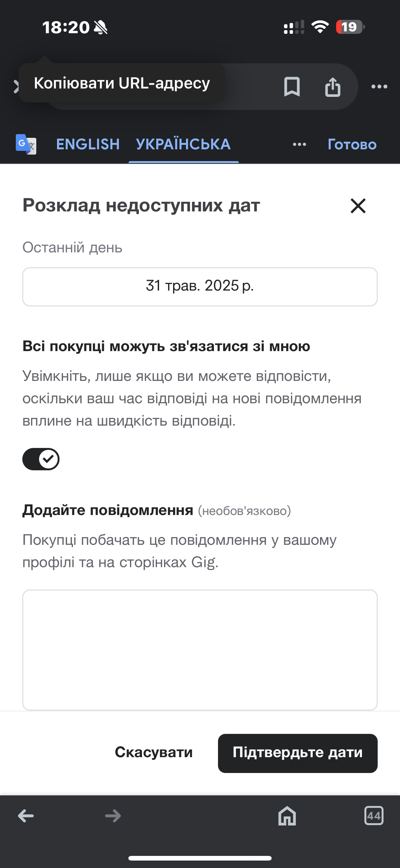Viewport: 400px width, 868px height.
Task: Go back with the left arrow icon
Action: click(x=26, y=816)
